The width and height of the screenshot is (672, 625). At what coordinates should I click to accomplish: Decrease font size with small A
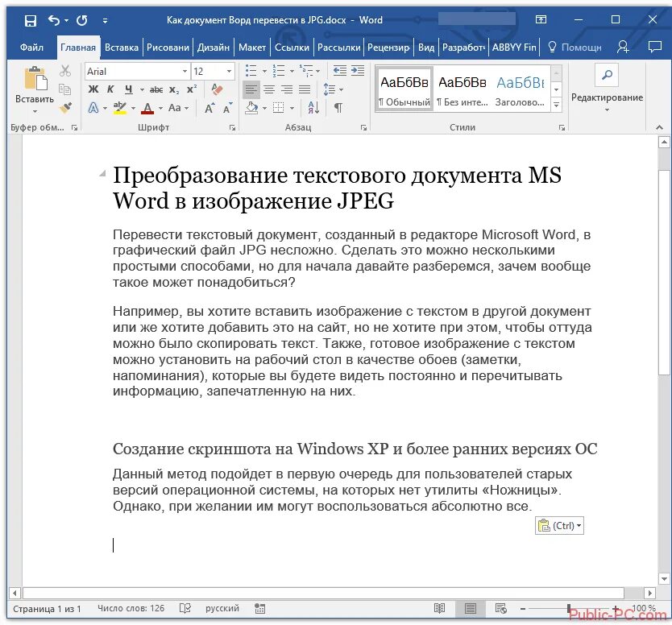227,108
